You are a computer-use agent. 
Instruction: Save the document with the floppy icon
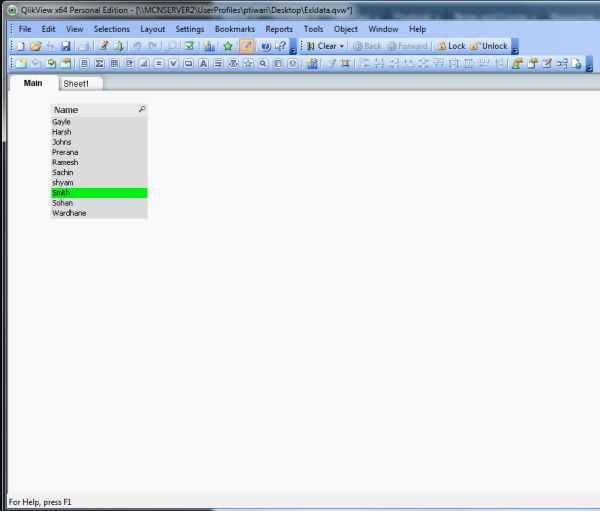[66, 46]
